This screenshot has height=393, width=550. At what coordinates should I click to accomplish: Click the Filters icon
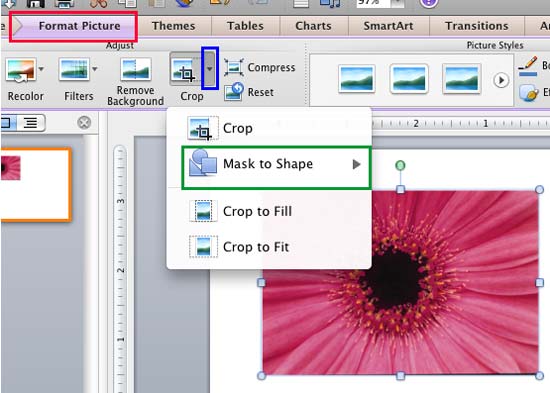click(x=74, y=69)
